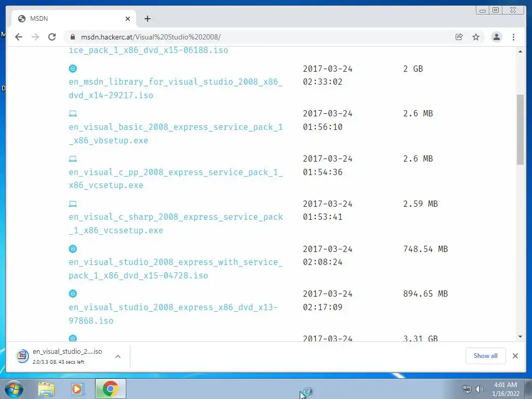Image resolution: width=532 pixels, height=399 pixels.
Task: Show all downloads
Action: click(486, 355)
